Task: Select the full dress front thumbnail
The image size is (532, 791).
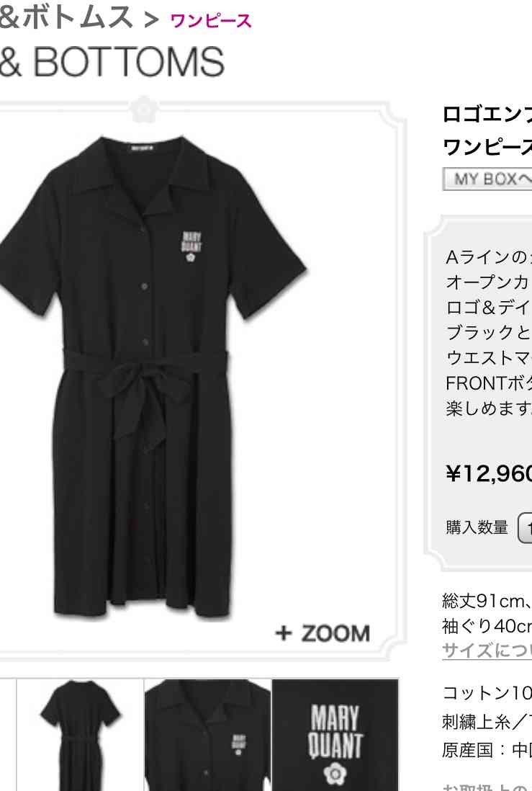Action: click(x=80, y=735)
